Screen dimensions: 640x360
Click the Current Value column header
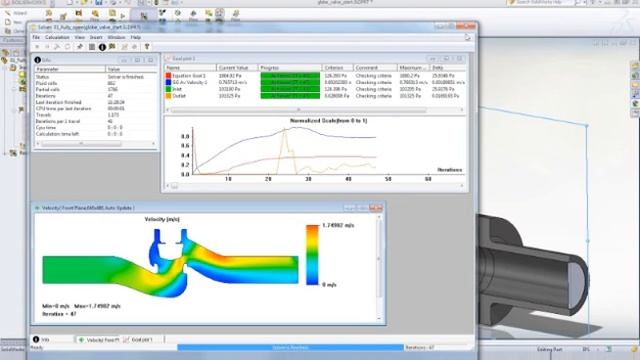tap(237, 68)
